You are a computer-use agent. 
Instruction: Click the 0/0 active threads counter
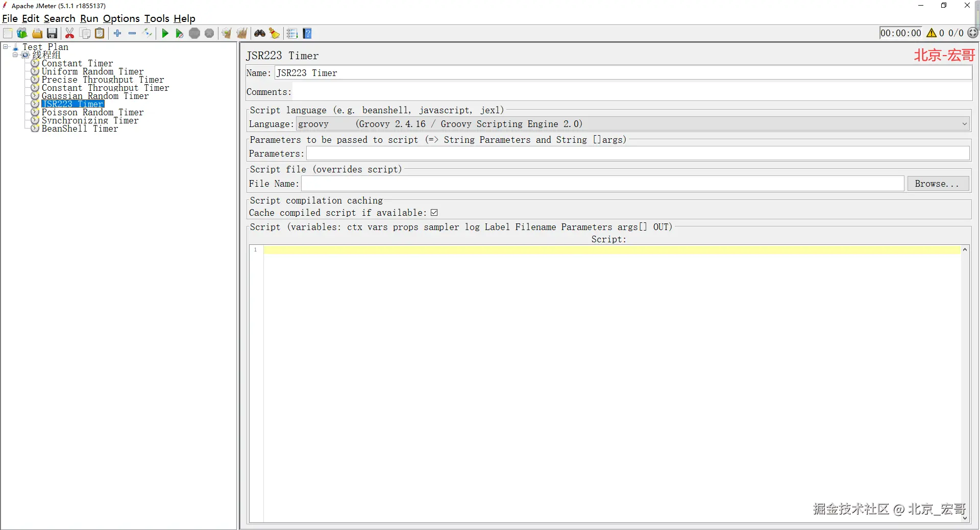(956, 33)
